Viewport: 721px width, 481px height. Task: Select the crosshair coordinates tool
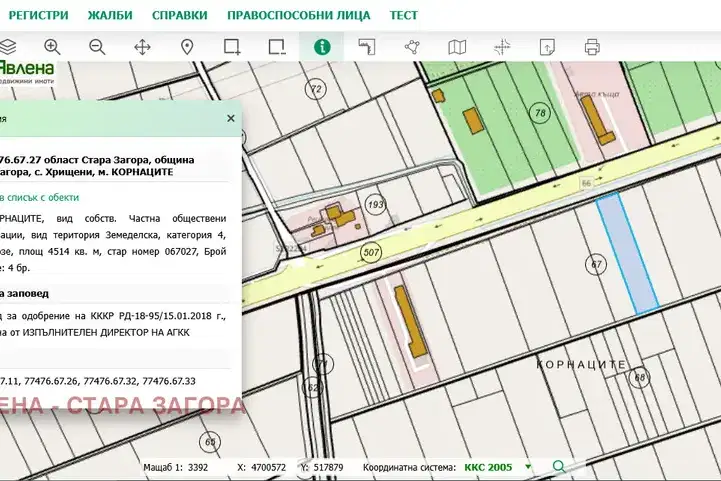coord(502,47)
